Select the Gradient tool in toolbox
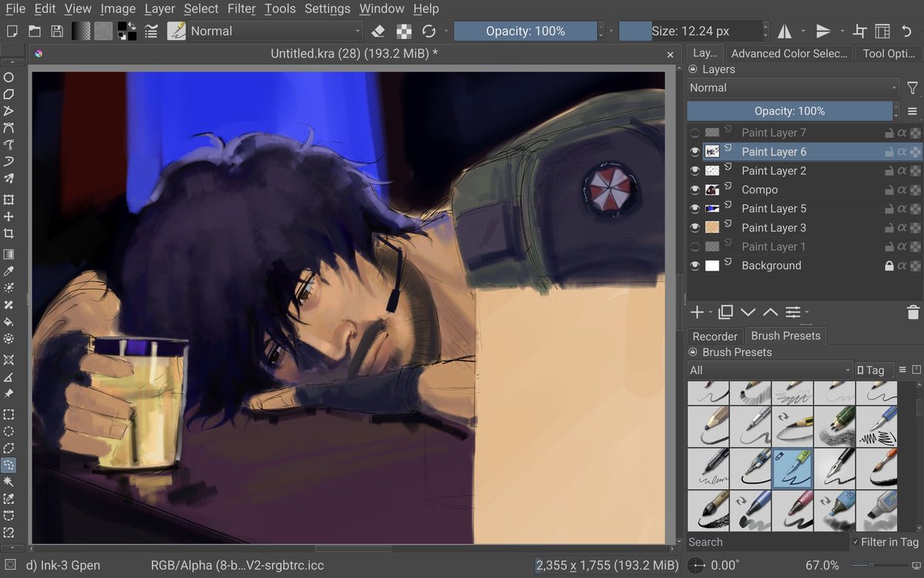This screenshot has width=924, height=578. point(8,254)
